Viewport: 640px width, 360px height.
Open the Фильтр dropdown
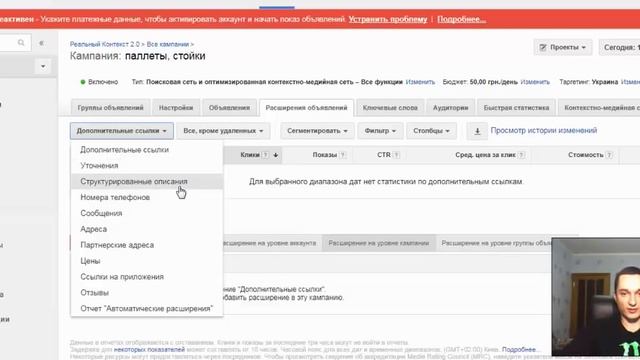pyautogui.click(x=380, y=131)
